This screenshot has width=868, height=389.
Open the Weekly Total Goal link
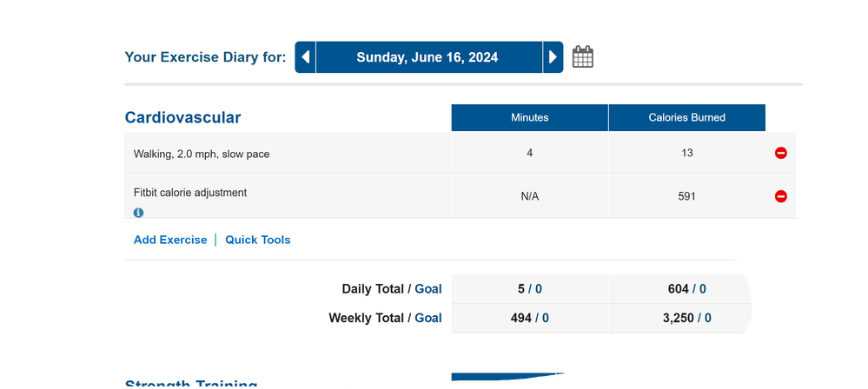(x=427, y=318)
